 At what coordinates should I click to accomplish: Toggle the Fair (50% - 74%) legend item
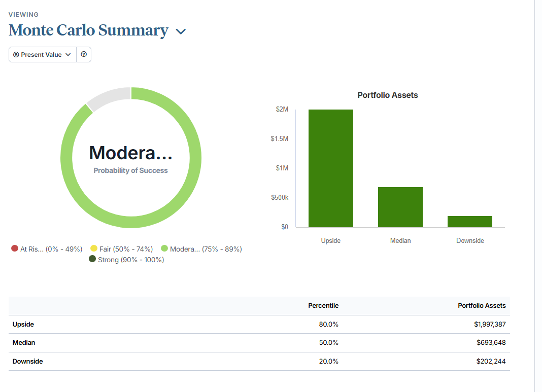coord(121,249)
